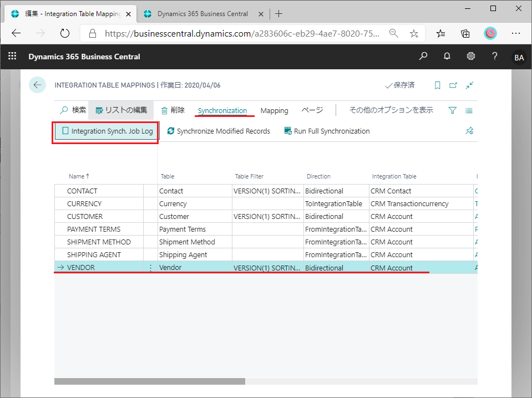The width and height of the screenshot is (532, 398).
Task: Open a new browser tab
Action: click(278, 13)
